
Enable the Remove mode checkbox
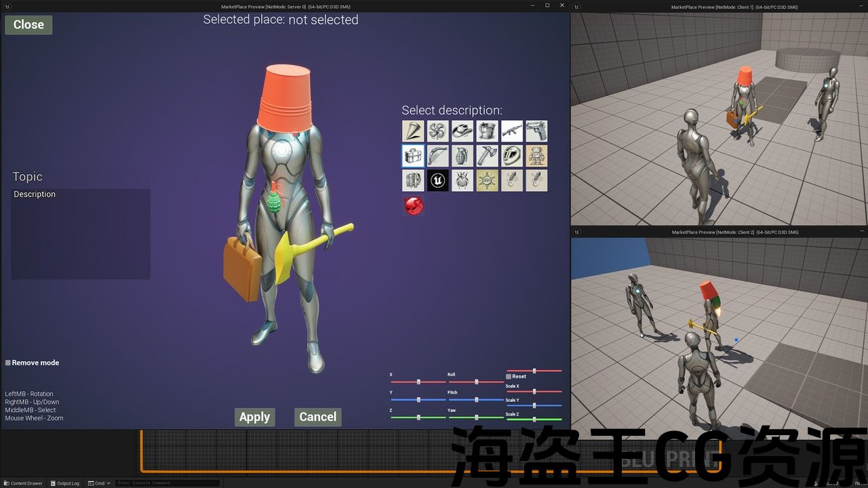click(8, 363)
